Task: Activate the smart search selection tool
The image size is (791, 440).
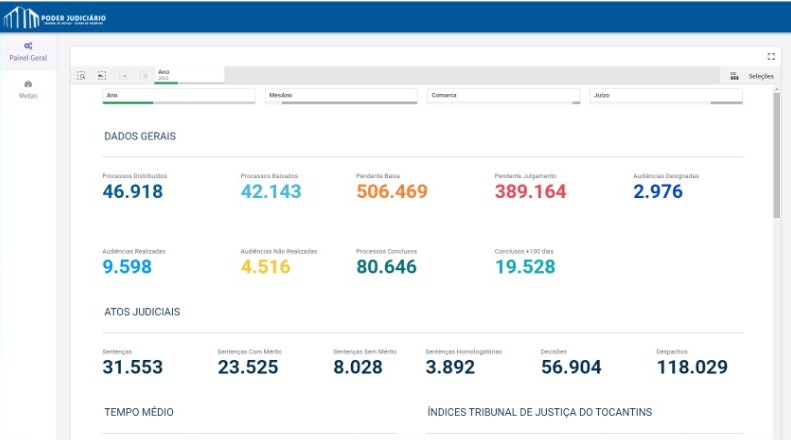Action: pos(82,75)
